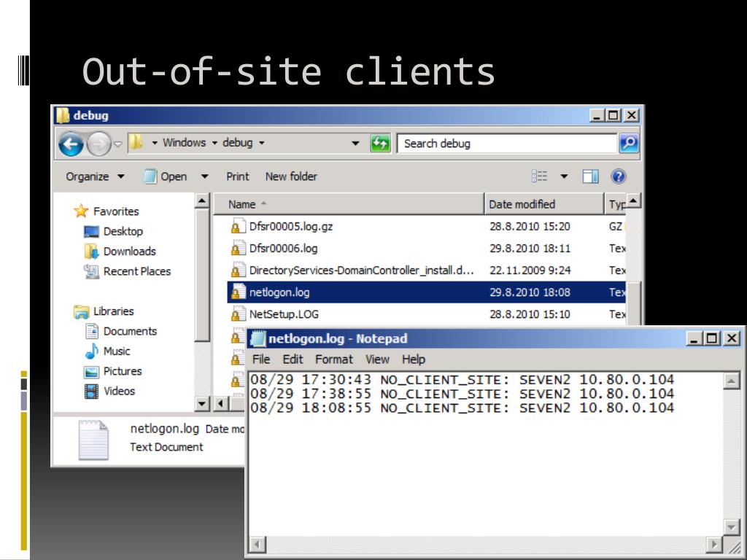Image resolution: width=747 pixels, height=560 pixels.
Task: Click the Forward arrow in debug window
Action: [x=98, y=144]
